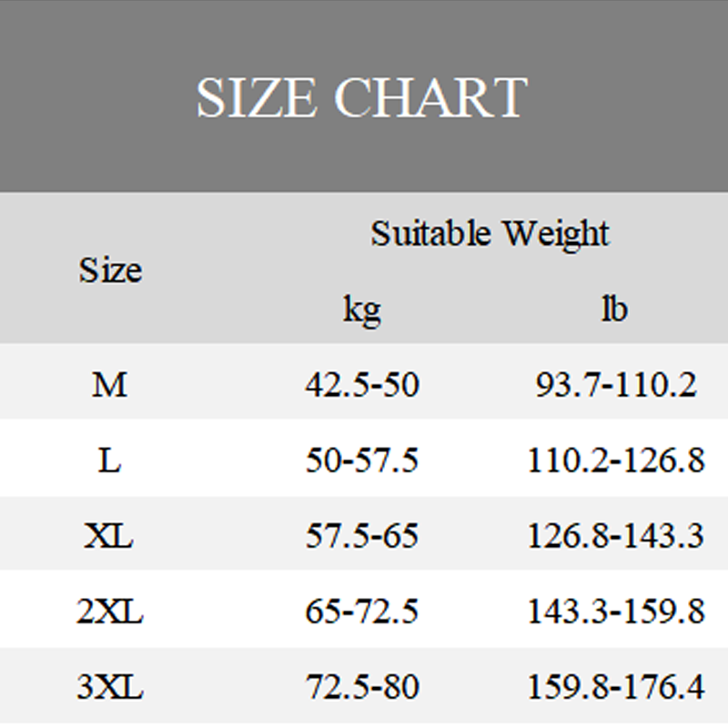
Task: Click the 42.5-50 kg value
Action: pyautogui.click(x=362, y=385)
